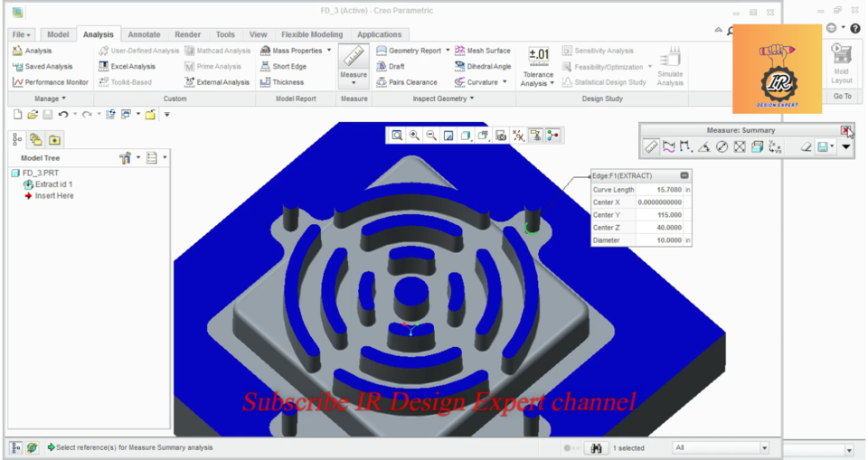868x460 pixels.
Task: Measure length with the curved-line icon
Action: 669,146
